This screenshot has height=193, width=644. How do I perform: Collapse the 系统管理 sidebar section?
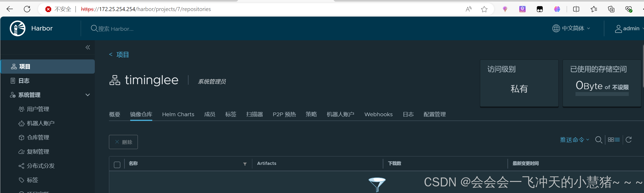click(x=88, y=95)
